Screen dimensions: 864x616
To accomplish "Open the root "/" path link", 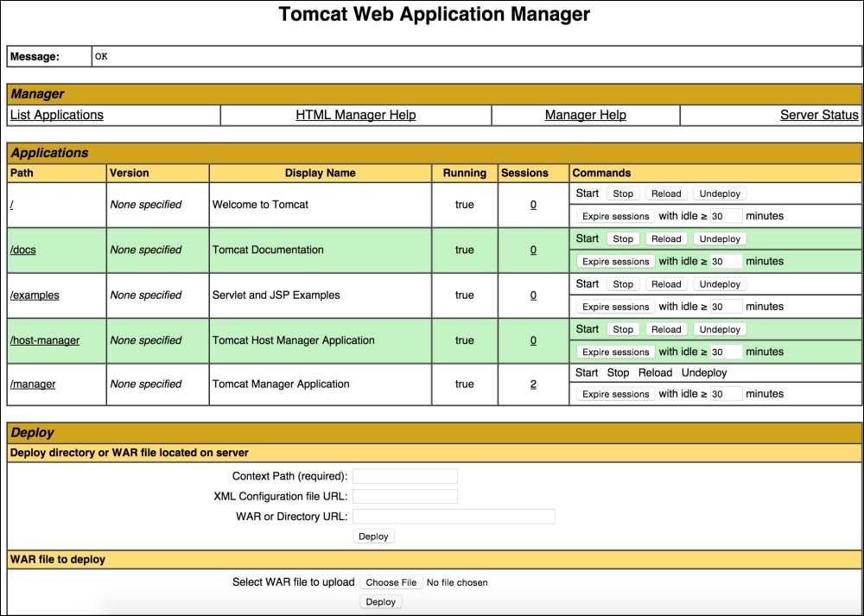I will pos(11,205).
